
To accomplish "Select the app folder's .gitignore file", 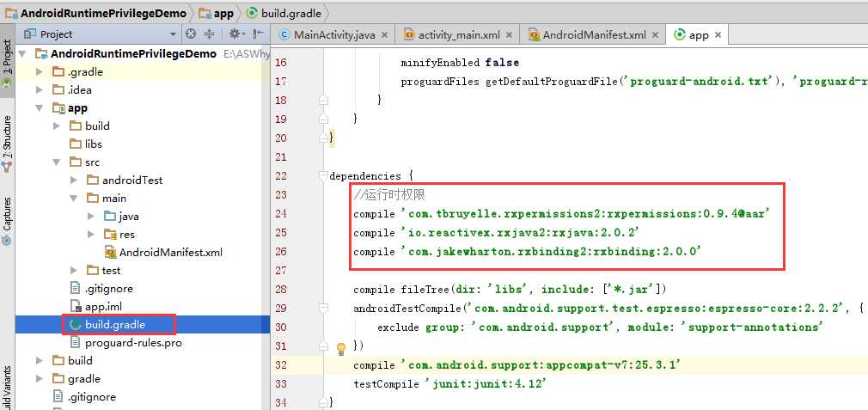I will [x=108, y=288].
